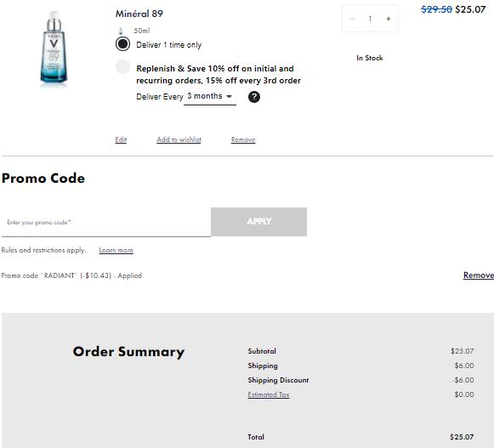Click the dropdown arrow beside 3 months
Viewport: 494px width, 448px height.
pos(230,96)
